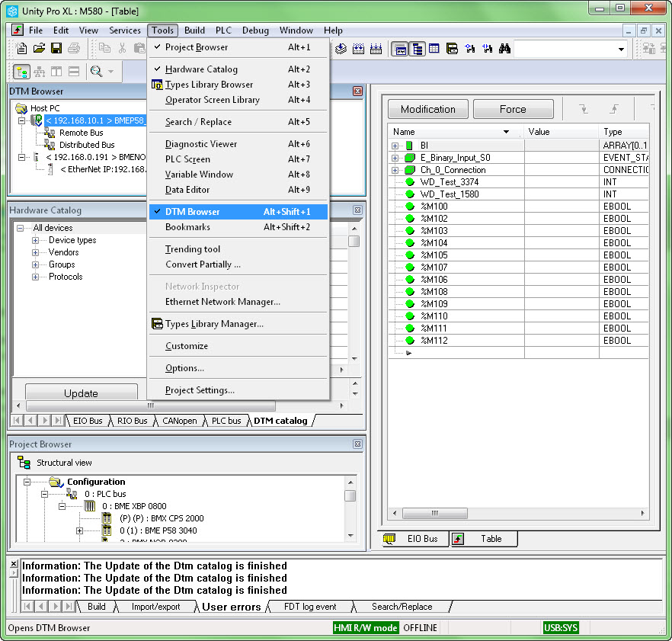
Task: Click the Copy toolbar icon
Action: click(x=104, y=48)
